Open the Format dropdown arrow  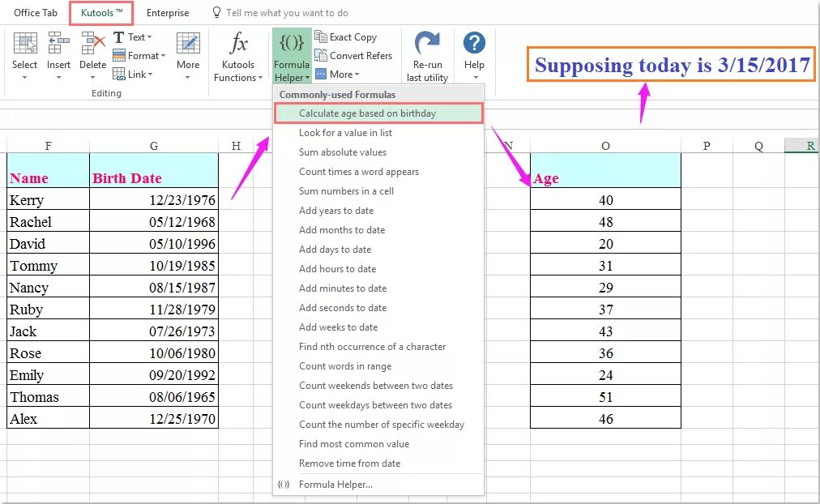pos(163,55)
